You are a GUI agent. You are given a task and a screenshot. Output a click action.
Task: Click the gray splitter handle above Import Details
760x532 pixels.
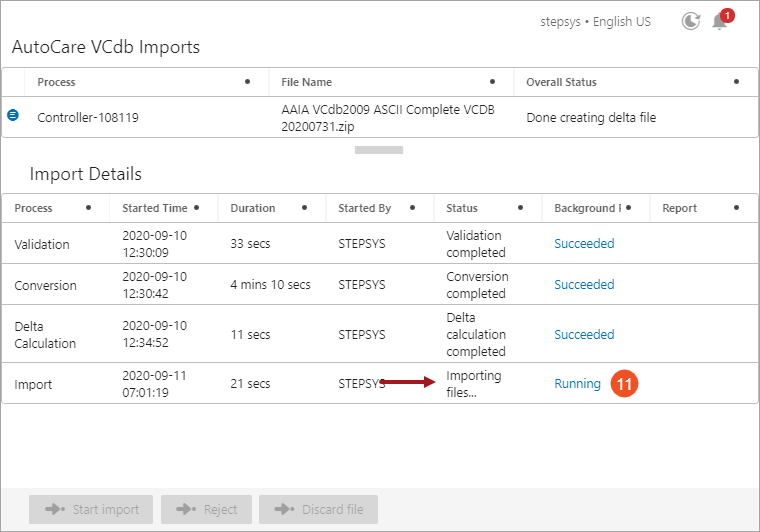click(379, 150)
